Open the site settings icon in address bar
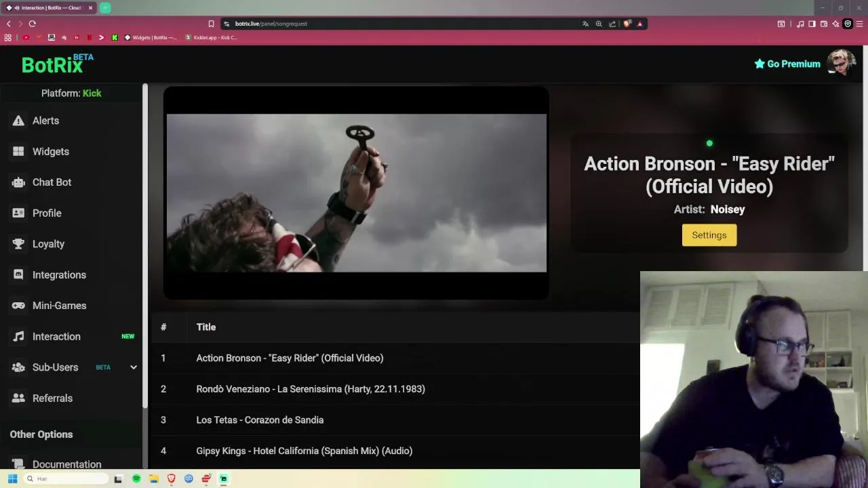Viewport: 868px width, 488px height. 227,24
